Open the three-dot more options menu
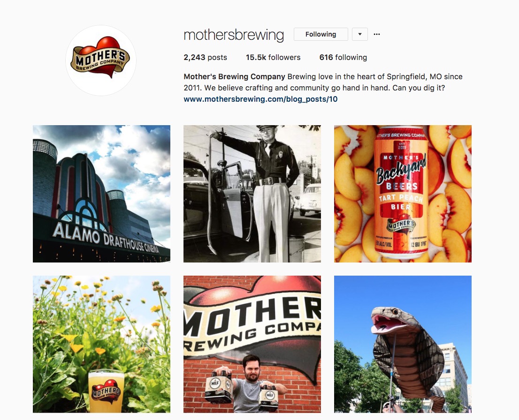519x420 pixels. 377,34
